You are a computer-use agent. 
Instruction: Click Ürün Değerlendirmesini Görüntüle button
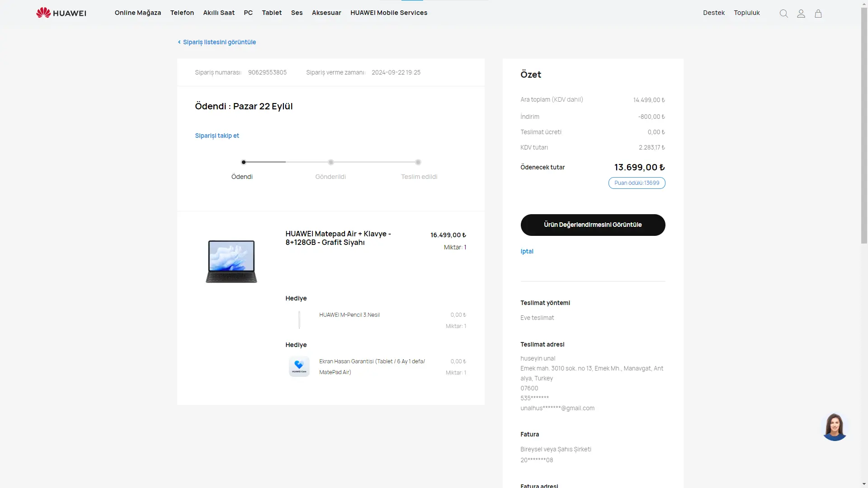(x=593, y=225)
